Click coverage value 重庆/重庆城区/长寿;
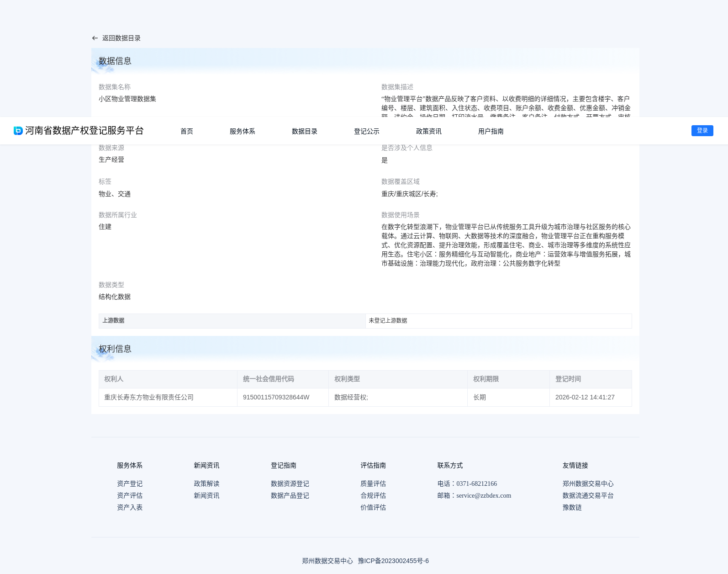The height and width of the screenshot is (574, 728). [x=410, y=194]
